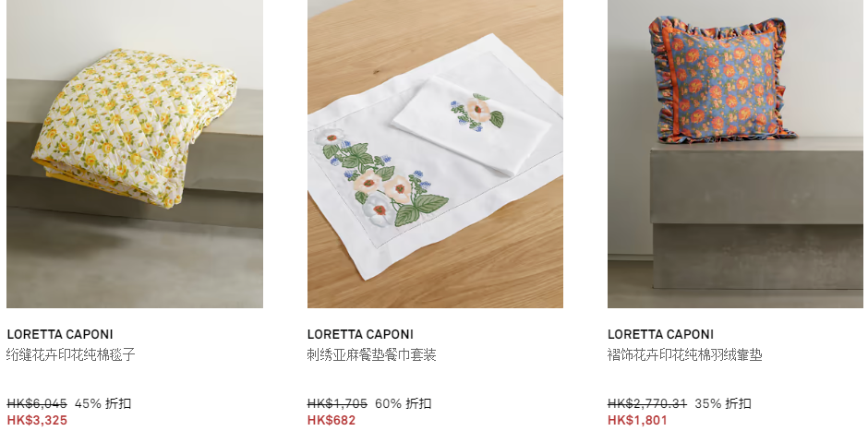The height and width of the screenshot is (431, 868).
Task: Click the original price HK$6,045
Action: tap(37, 403)
